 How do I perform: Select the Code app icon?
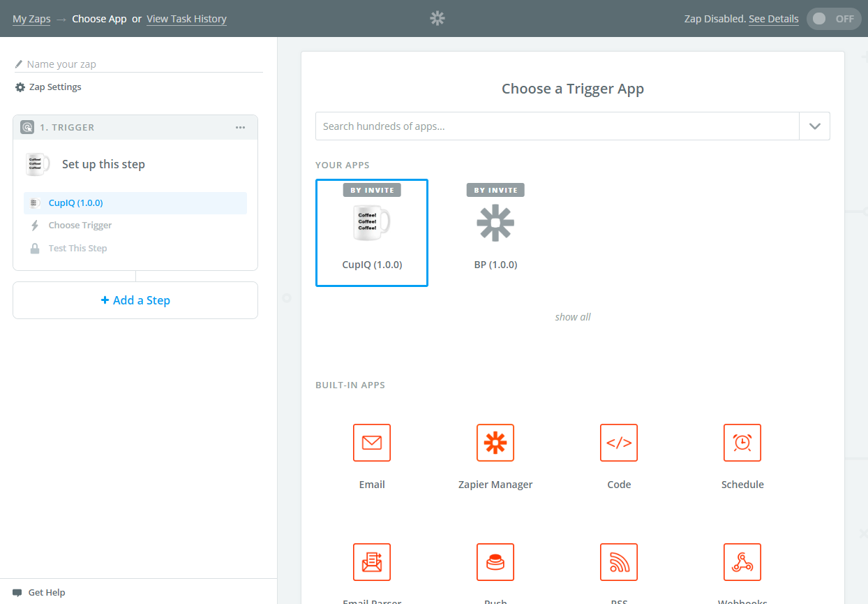click(619, 443)
